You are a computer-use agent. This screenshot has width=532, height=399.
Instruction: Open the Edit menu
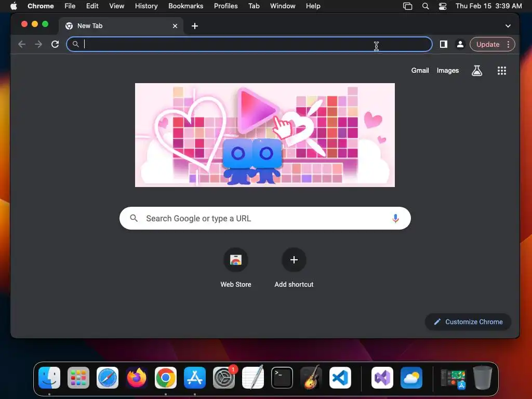coord(92,6)
